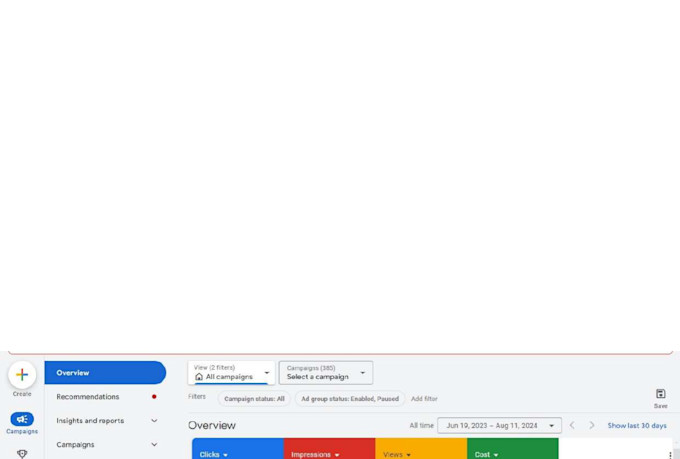Open the All campaigns view dropdown
This screenshot has height=459, width=680.
pos(232,373)
